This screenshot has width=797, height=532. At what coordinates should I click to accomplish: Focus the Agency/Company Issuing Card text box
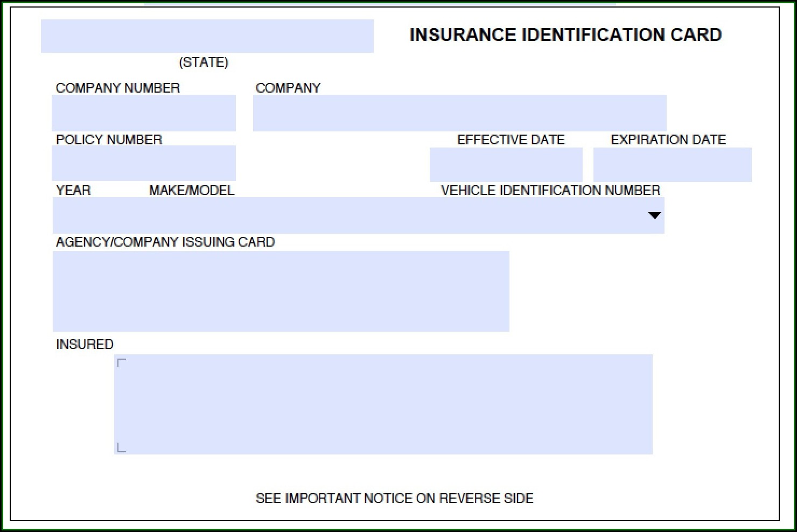pos(281,291)
